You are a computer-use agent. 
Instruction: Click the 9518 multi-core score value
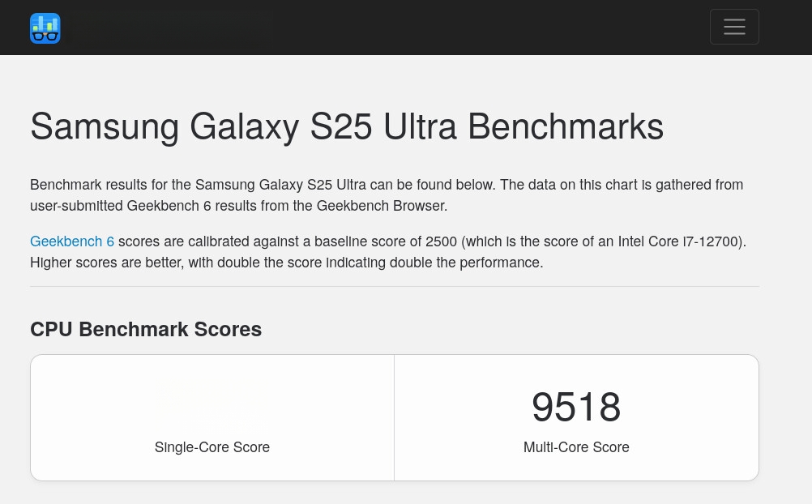click(x=576, y=407)
